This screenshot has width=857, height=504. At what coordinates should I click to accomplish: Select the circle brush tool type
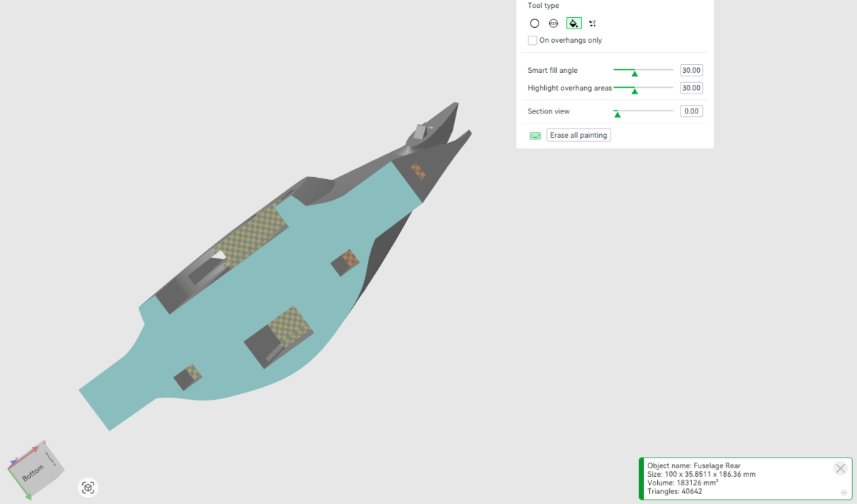(x=534, y=24)
